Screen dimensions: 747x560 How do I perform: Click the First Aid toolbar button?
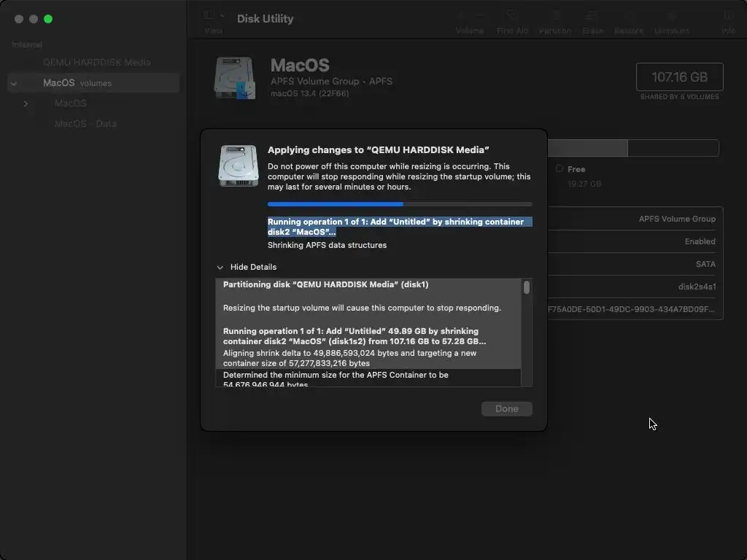pyautogui.click(x=512, y=22)
